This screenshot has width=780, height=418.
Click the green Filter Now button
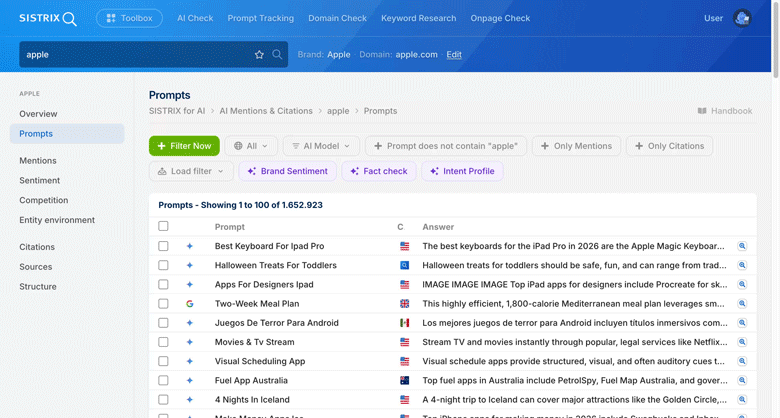pyautogui.click(x=184, y=146)
